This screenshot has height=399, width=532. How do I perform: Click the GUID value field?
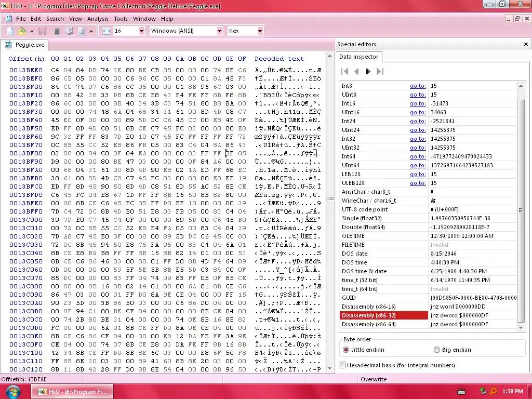(473, 298)
